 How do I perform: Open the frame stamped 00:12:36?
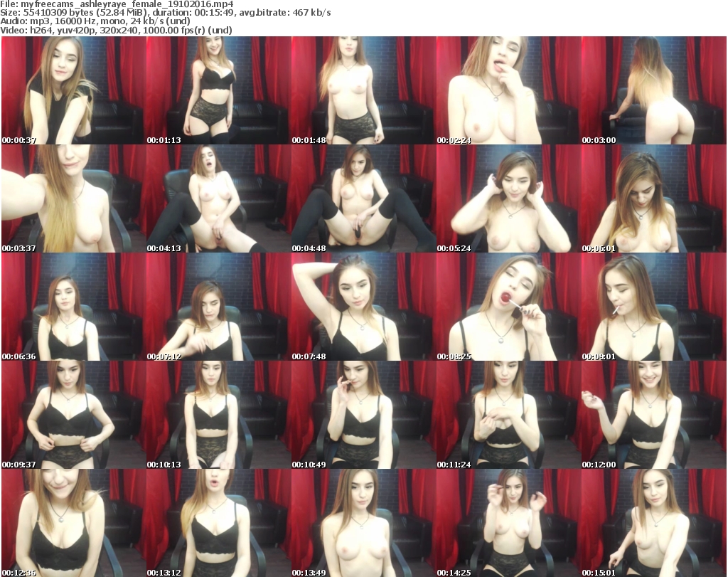(x=73, y=523)
